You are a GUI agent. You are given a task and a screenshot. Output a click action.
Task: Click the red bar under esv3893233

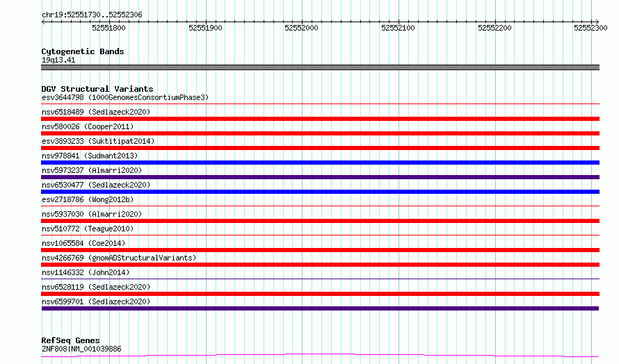pyautogui.click(x=320, y=148)
